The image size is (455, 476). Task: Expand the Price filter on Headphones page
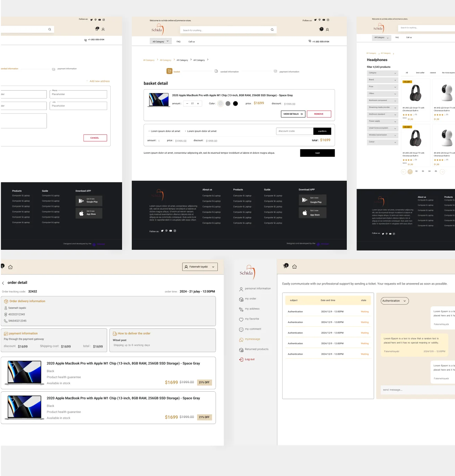point(383,87)
